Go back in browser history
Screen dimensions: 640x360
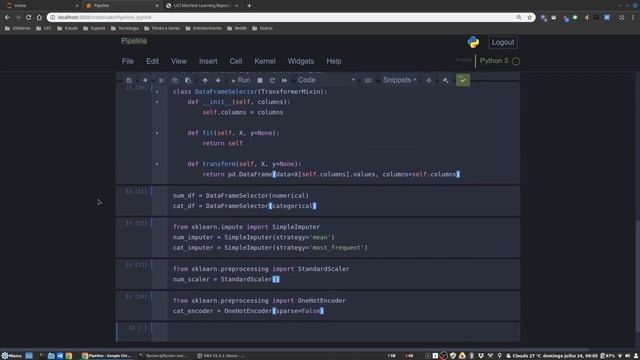pyautogui.click(x=7, y=18)
